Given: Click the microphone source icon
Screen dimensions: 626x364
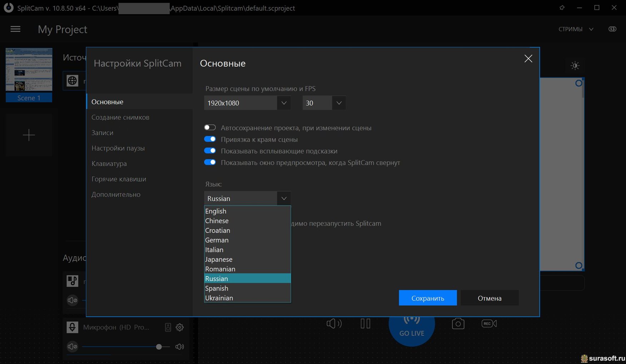Looking at the screenshot, I should click(x=73, y=327).
